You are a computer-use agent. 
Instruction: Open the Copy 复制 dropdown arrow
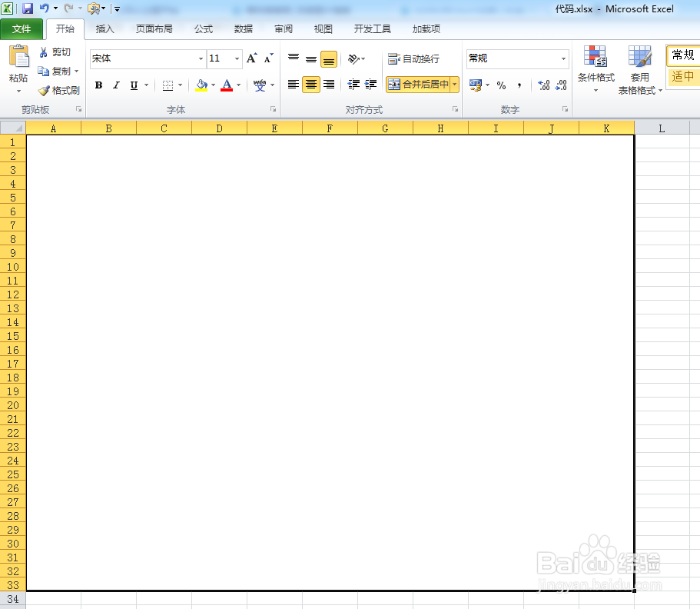tap(76, 71)
